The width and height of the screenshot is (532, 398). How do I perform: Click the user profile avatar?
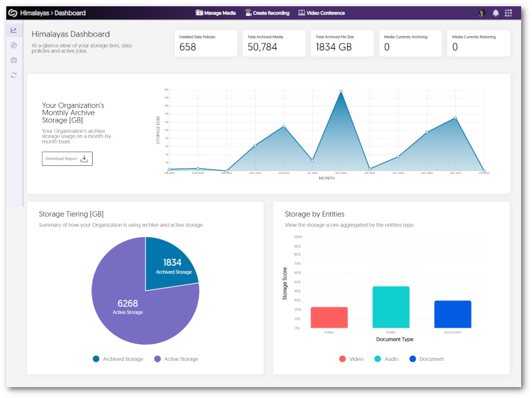click(482, 13)
